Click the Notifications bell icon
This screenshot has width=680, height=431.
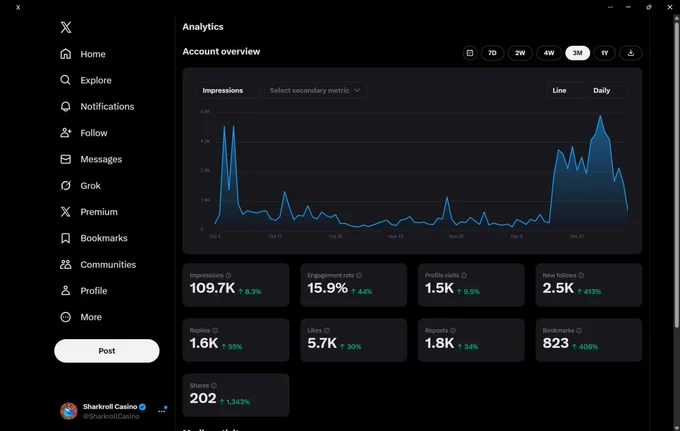(65, 107)
